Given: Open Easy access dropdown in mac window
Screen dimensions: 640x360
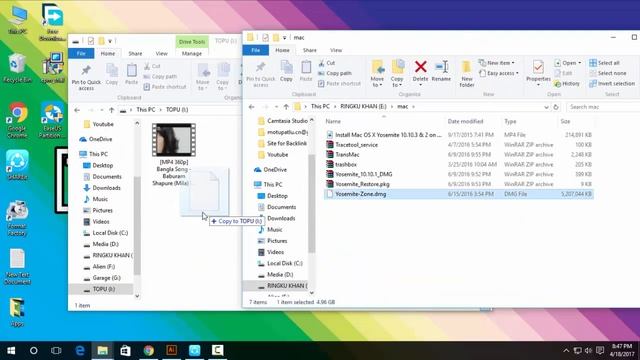Looking at the screenshot, I should click(x=499, y=73).
